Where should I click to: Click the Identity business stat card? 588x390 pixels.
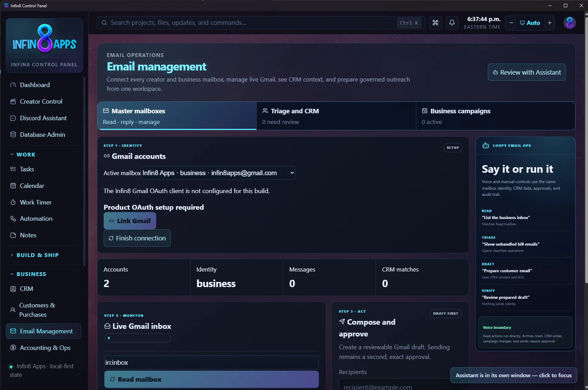(237, 277)
